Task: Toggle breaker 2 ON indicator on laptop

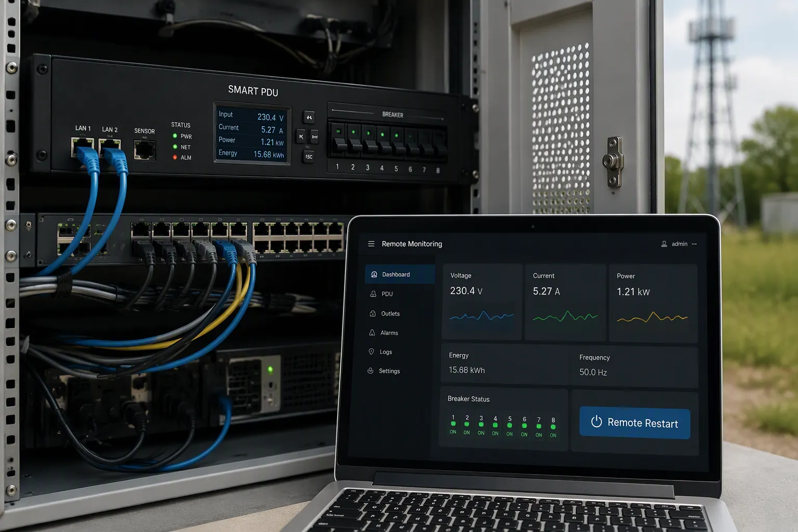Action: tap(467, 424)
